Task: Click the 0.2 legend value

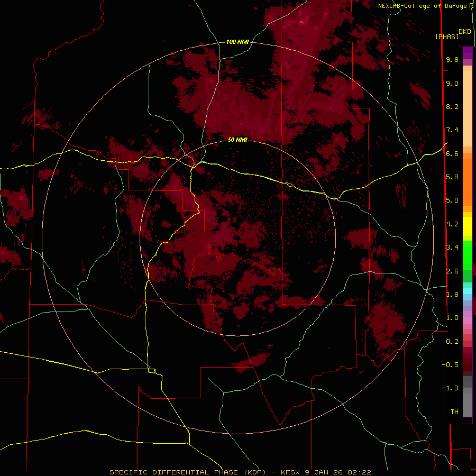Action: (x=452, y=342)
